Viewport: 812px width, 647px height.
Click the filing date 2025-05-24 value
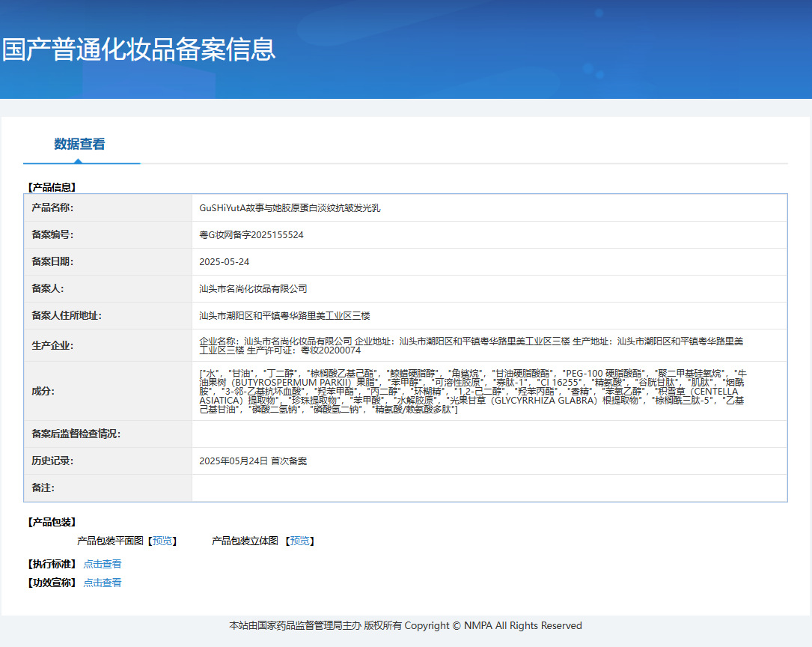pos(225,262)
